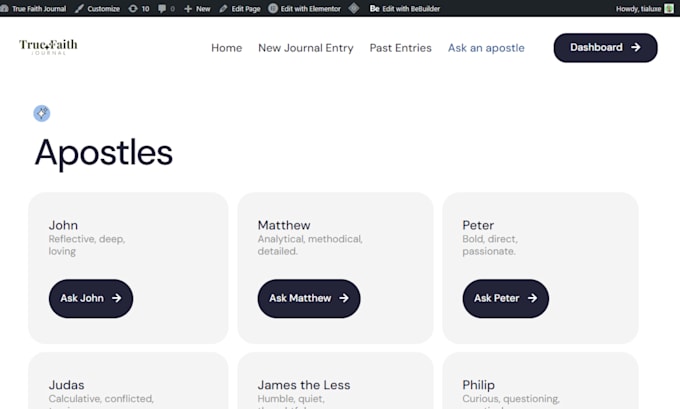Click the 'Reflective, deep, loving' description
Screen dimensions: 680x409
87,245
